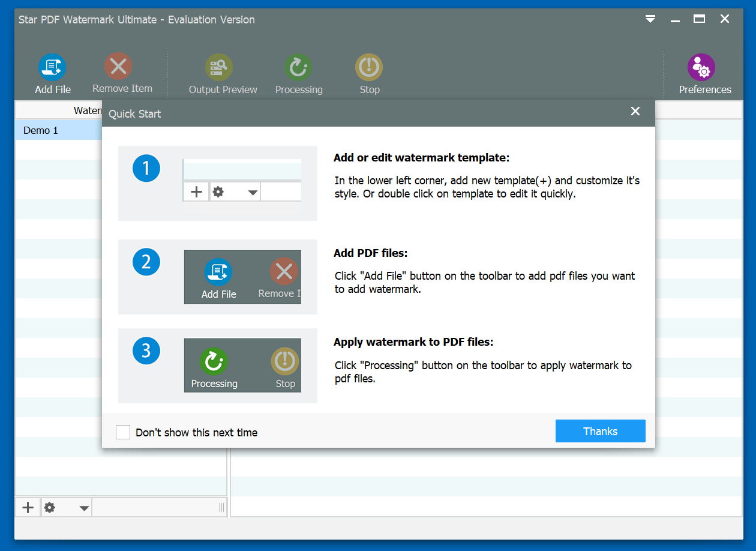Viewport: 756px width, 551px height.
Task: Add new template with plus icon
Action: pyautogui.click(x=28, y=507)
